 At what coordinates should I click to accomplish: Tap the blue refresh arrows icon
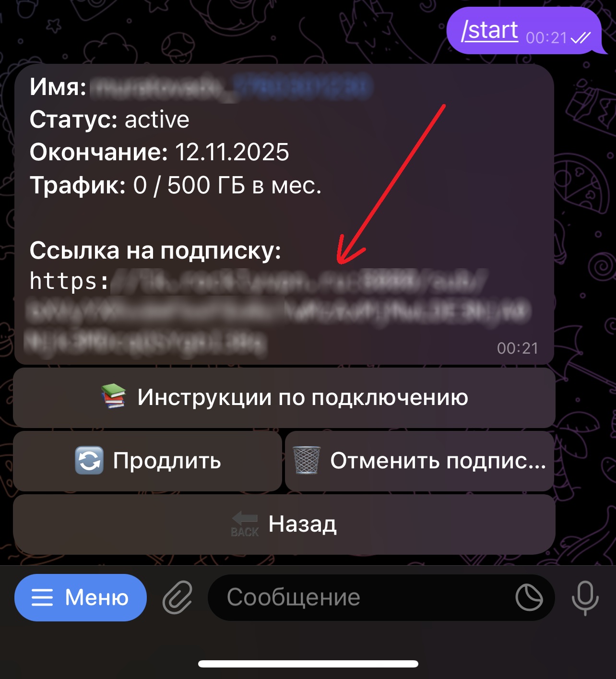click(89, 461)
